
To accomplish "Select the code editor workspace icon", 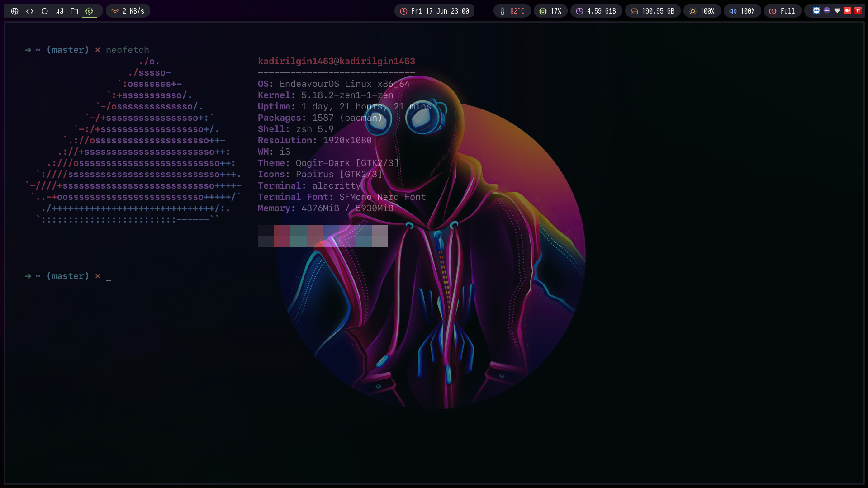I will click(29, 11).
